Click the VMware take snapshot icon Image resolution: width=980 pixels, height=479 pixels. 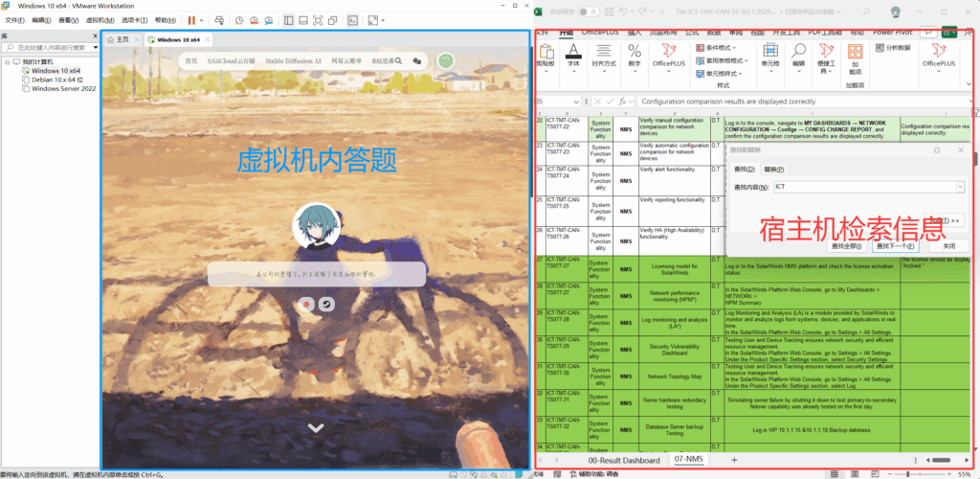pos(239,19)
